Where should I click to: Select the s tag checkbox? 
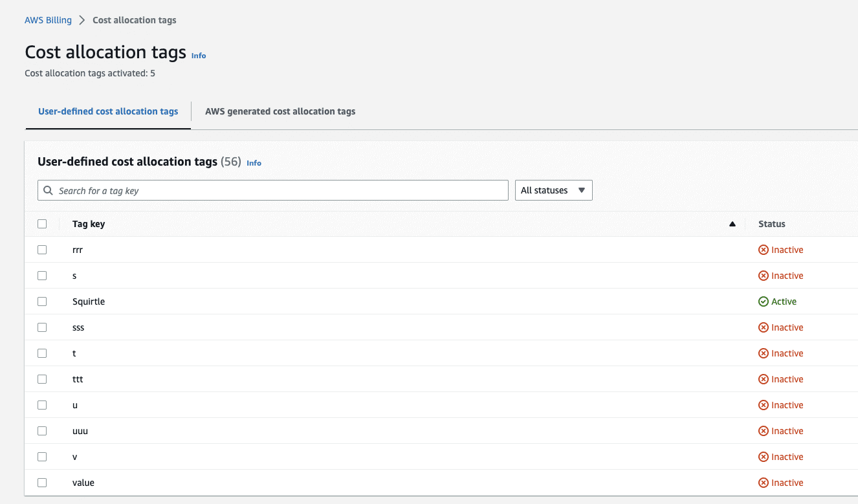tap(42, 276)
